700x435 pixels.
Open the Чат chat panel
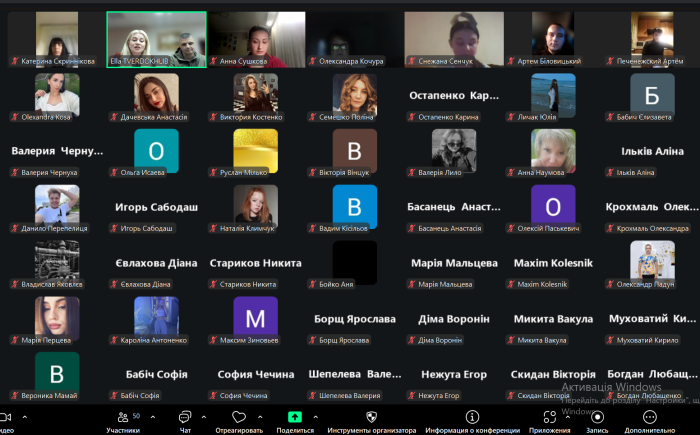pos(185,417)
